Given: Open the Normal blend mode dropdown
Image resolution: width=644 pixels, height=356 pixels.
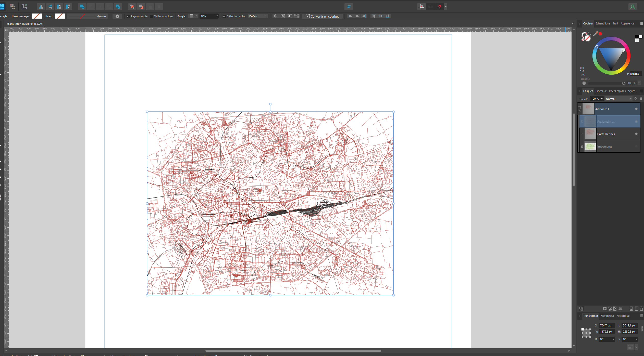Looking at the screenshot, I should [x=618, y=99].
